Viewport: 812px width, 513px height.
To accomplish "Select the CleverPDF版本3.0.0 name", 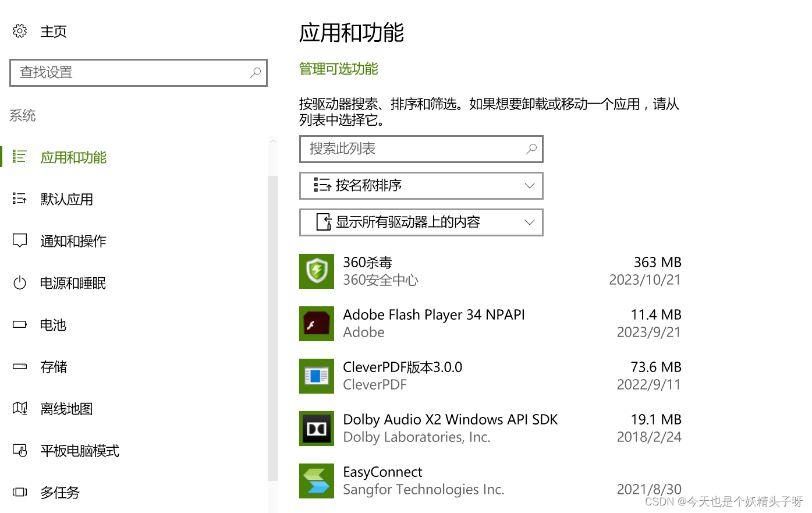I will 402,367.
